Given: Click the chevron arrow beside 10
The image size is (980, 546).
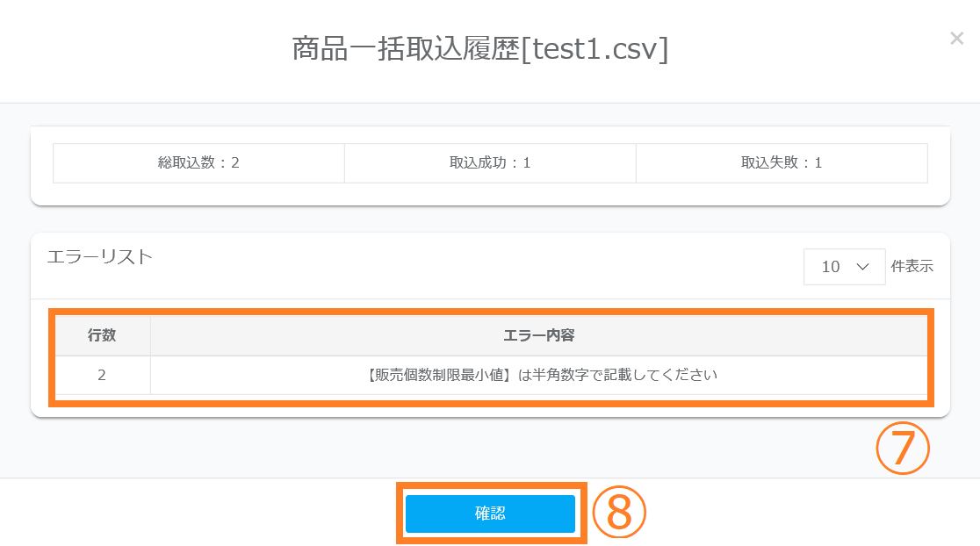Looking at the screenshot, I should pyautogui.click(x=862, y=267).
